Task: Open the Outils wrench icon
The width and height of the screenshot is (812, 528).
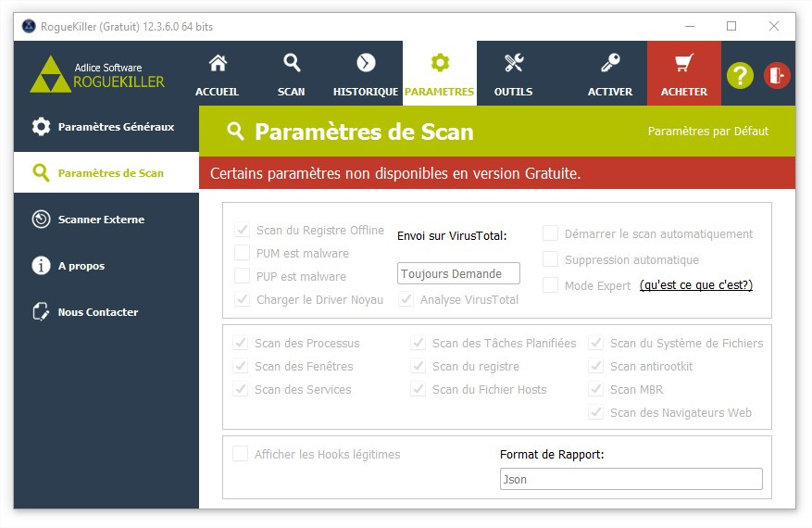Action: (514, 63)
